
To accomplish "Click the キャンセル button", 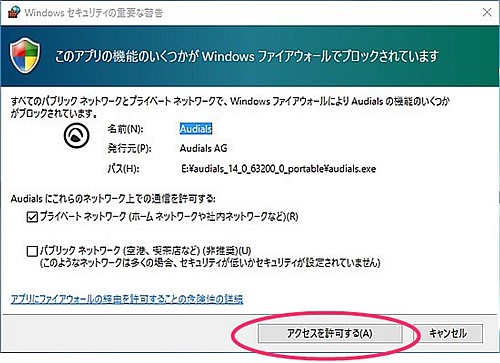I will (448, 333).
